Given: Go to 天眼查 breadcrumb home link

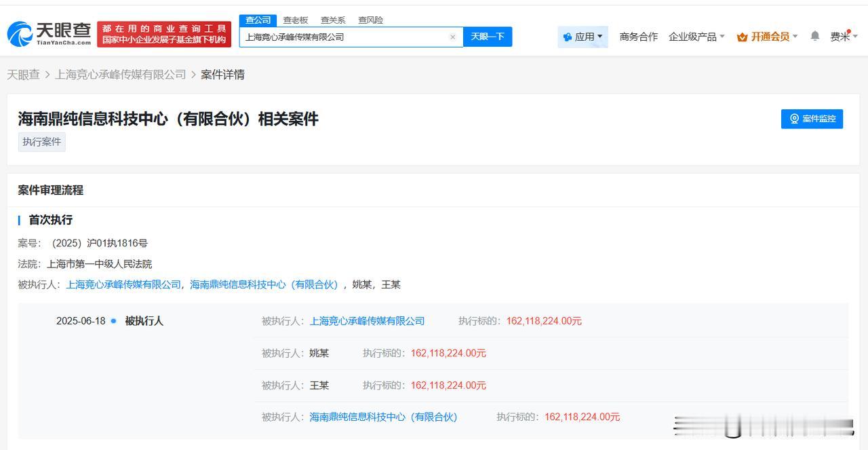Looking at the screenshot, I should click(x=23, y=75).
